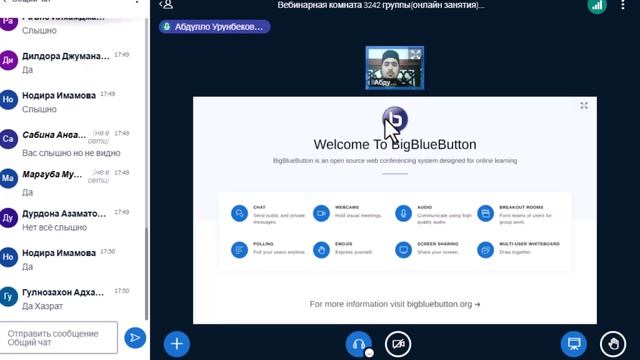Toggle the users list icon
Image resolution: width=640 pixels, height=360 pixels.
[166, 5]
